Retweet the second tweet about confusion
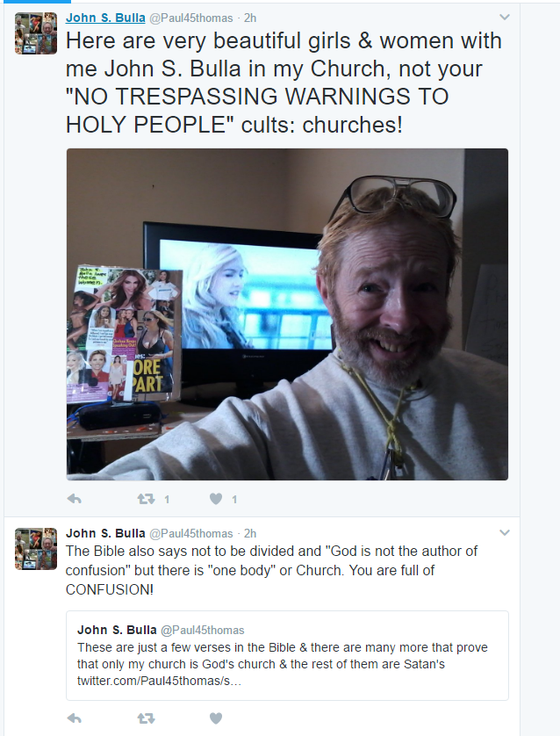The height and width of the screenshot is (736, 560). point(146,718)
